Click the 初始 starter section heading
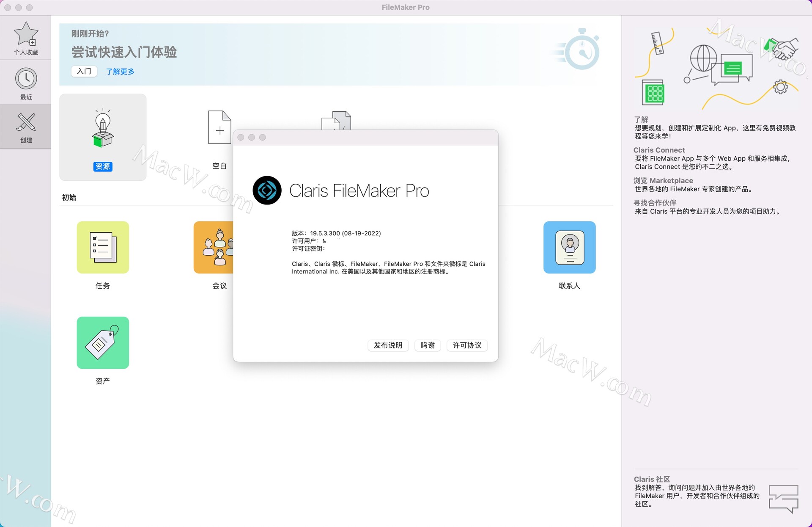Image resolution: width=812 pixels, height=527 pixels. [x=69, y=197]
